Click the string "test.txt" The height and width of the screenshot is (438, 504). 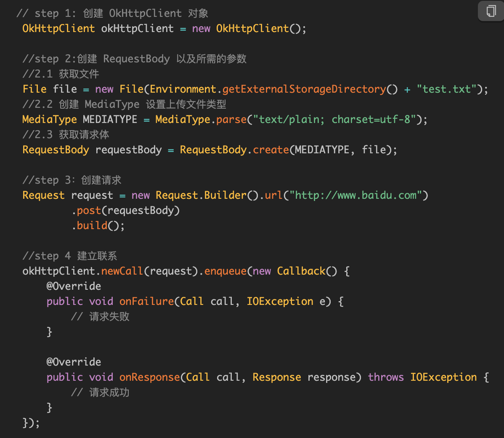(x=446, y=89)
